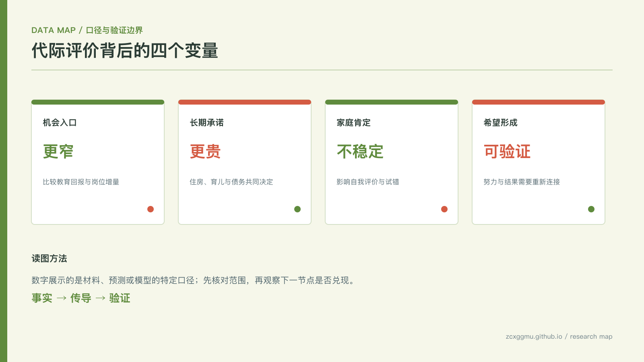The image size is (644, 362).
Task: Click the 事实 → 传导 → 验证 line
Action: (81, 298)
